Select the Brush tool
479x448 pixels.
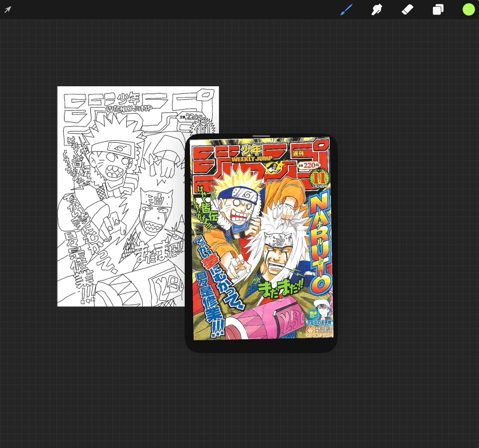(346, 10)
